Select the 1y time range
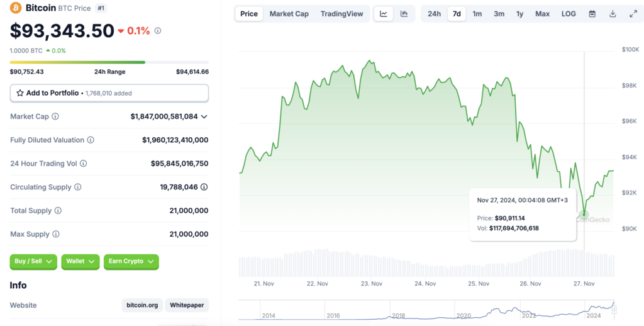The height and width of the screenshot is (326, 644). tap(519, 14)
